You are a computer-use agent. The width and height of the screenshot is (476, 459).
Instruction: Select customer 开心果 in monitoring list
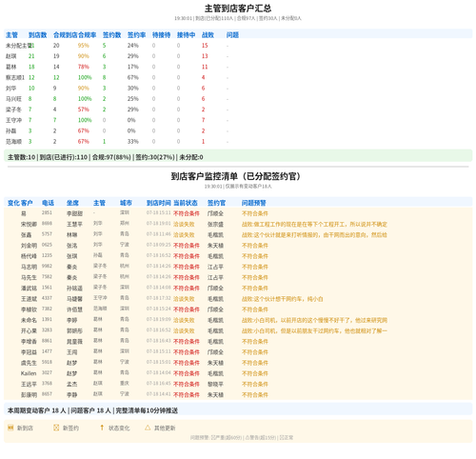tap(29, 331)
